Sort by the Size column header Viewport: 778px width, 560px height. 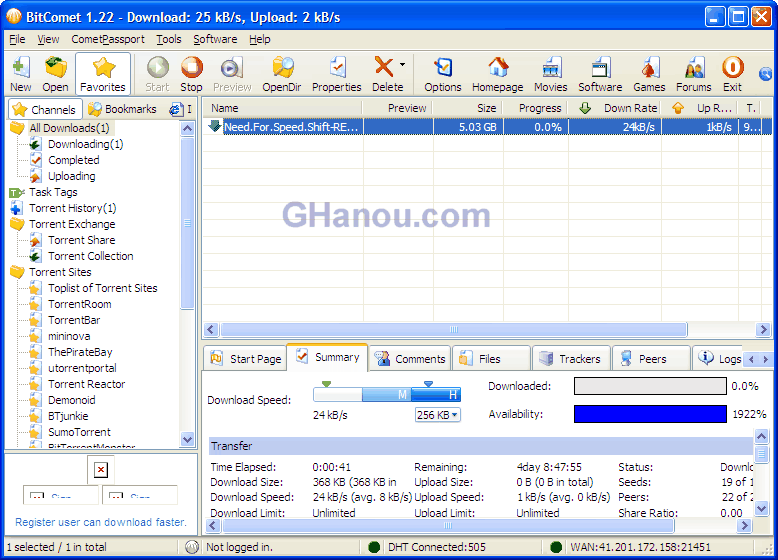pos(468,108)
